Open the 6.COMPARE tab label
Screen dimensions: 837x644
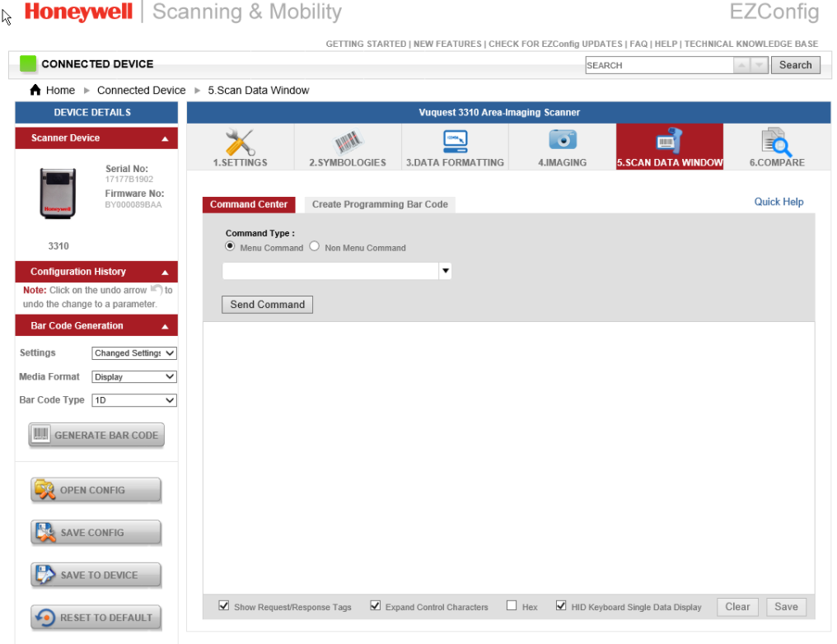[x=777, y=162]
